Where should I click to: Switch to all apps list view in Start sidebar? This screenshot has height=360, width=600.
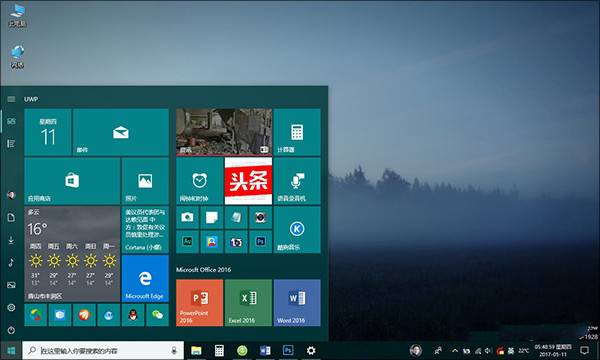[11, 143]
